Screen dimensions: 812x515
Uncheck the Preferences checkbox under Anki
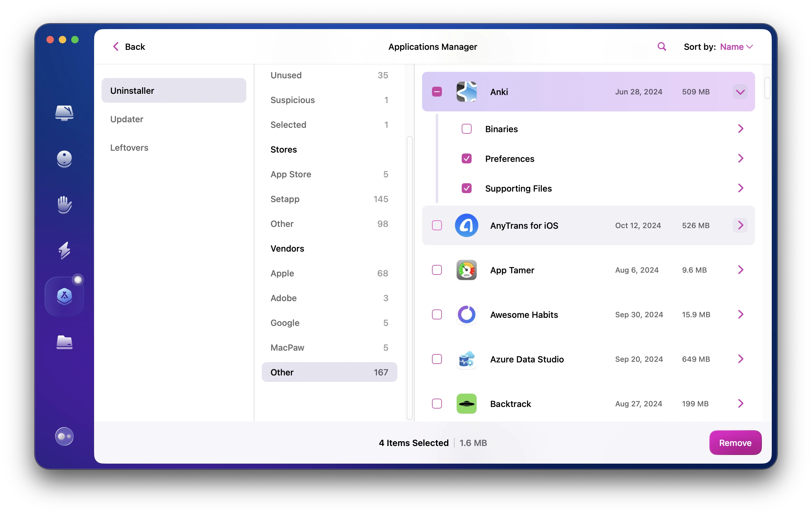[x=466, y=158]
